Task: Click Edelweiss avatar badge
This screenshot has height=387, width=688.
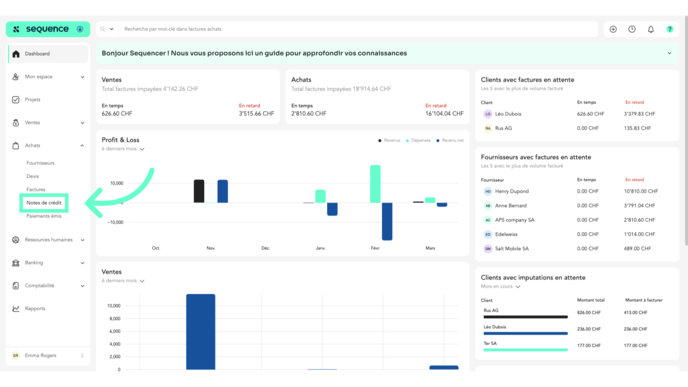Action: point(488,235)
